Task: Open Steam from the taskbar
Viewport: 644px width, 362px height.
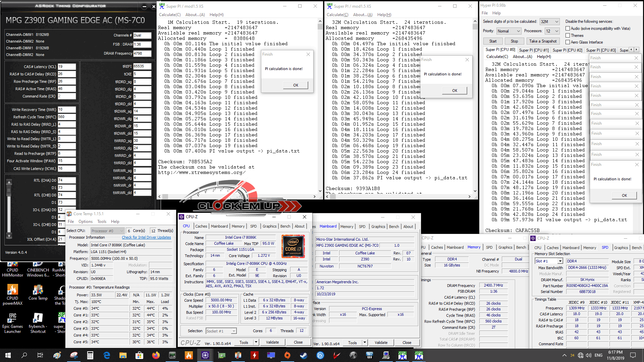Action: [304, 355]
